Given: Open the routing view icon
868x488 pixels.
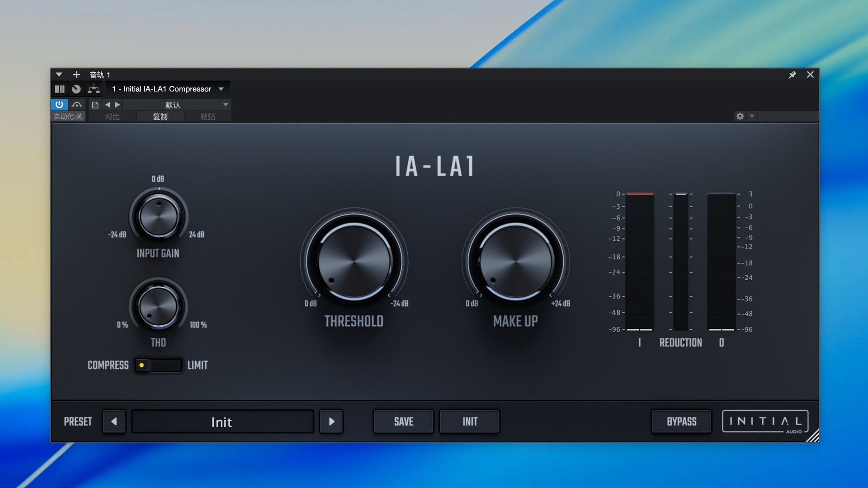Looking at the screenshot, I should click(94, 89).
